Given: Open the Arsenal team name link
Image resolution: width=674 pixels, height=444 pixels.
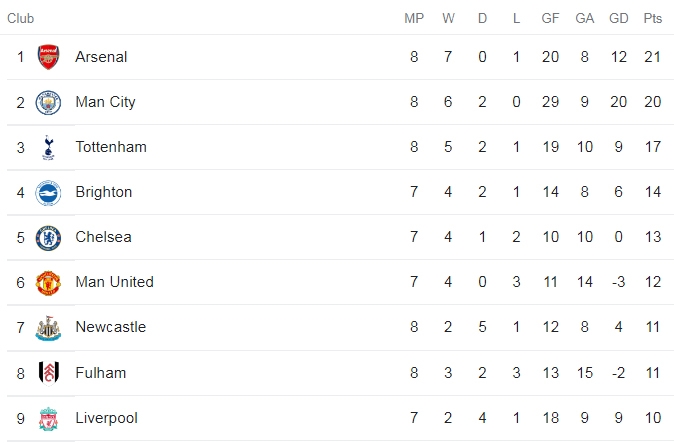Looking at the screenshot, I should coord(101,57).
